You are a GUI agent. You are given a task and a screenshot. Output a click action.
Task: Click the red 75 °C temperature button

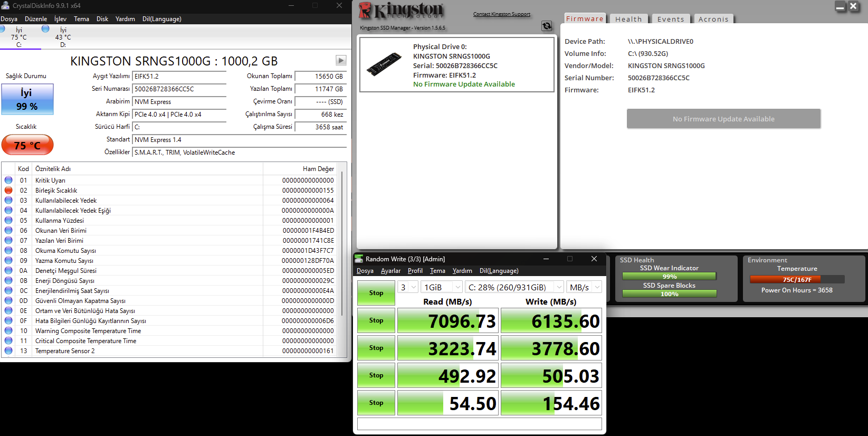[27, 145]
